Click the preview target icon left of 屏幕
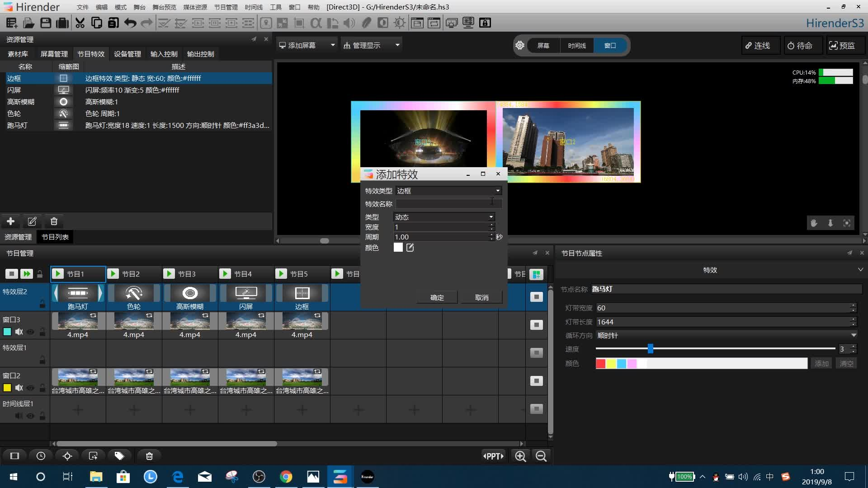Viewport: 868px width, 488px height. [x=520, y=46]
